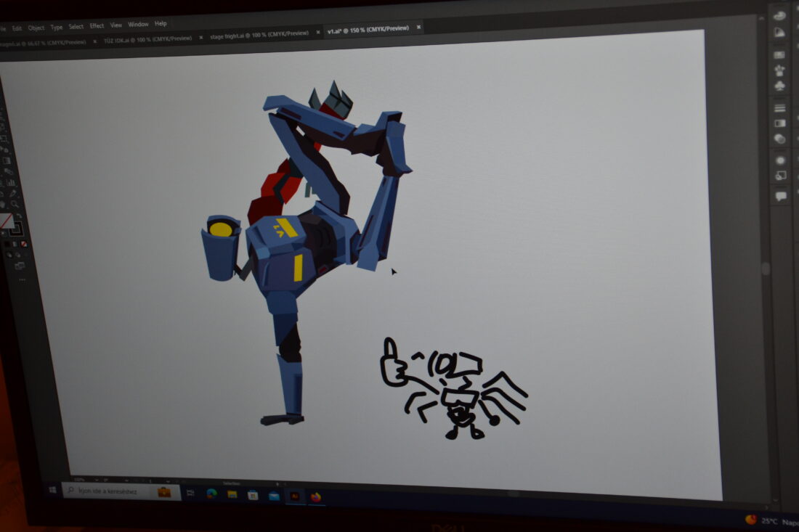Expand the Selection status bar arrow

(x=277, y=484)
